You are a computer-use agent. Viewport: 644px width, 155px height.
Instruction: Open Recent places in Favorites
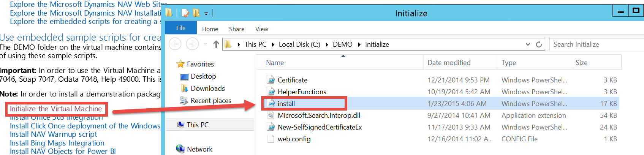[x=210, y=101]
